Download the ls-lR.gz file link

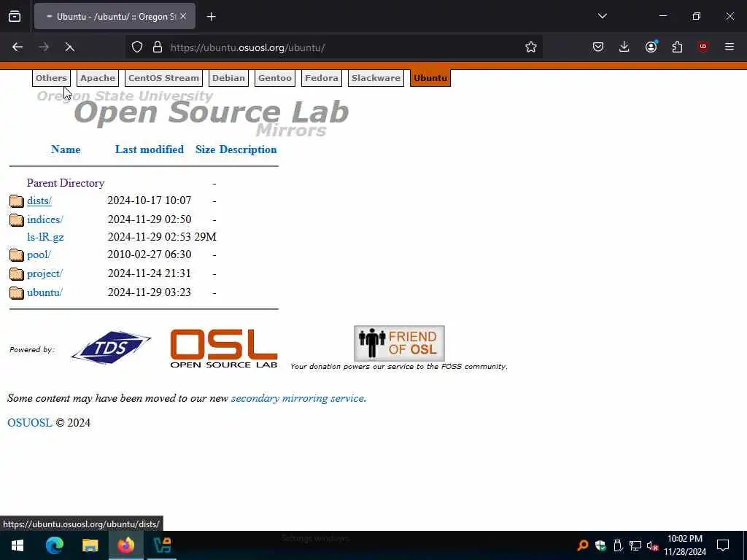click(45, 237)
